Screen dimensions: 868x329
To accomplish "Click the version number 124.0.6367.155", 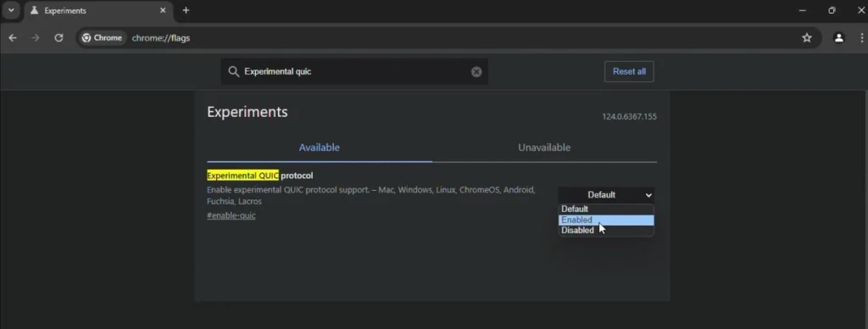I will [x=630, y=117].
